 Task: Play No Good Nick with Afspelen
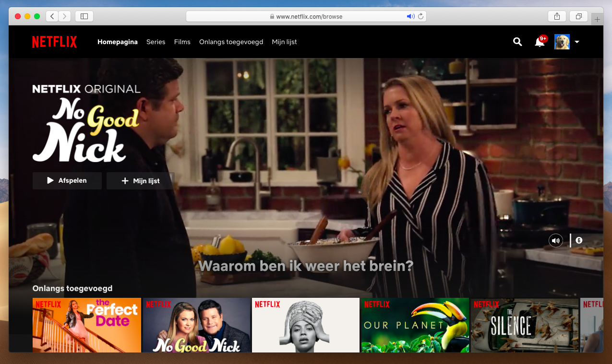tap(67, 181)
